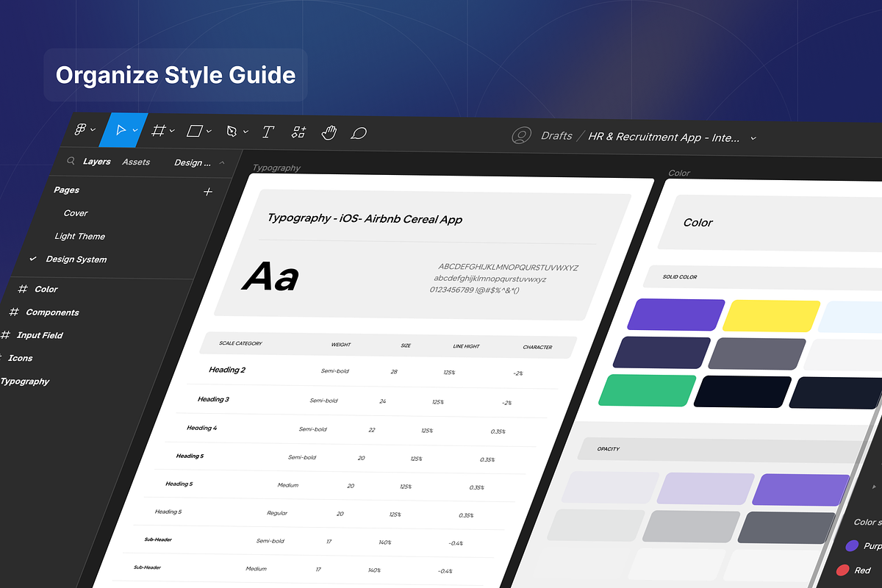The height and width of the screenshot is (588, 882).
Task: Select the Color layer
Action: [46, 290]
